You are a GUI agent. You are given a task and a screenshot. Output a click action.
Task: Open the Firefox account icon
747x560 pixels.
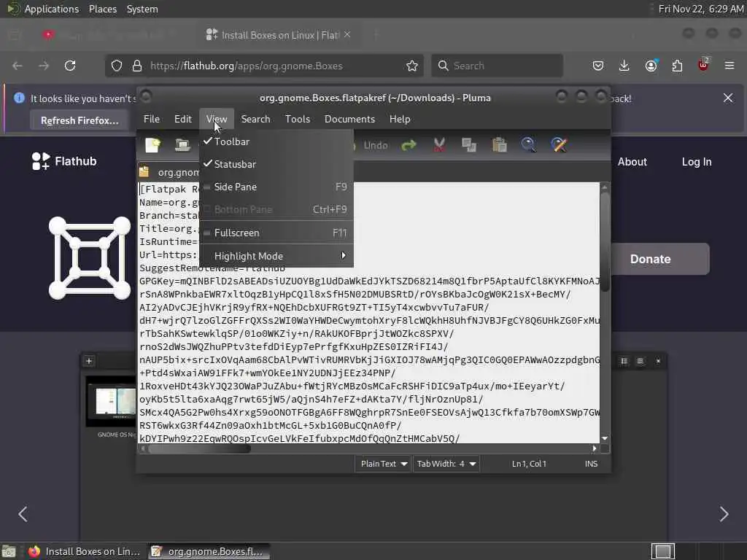[x=651, y=66]
